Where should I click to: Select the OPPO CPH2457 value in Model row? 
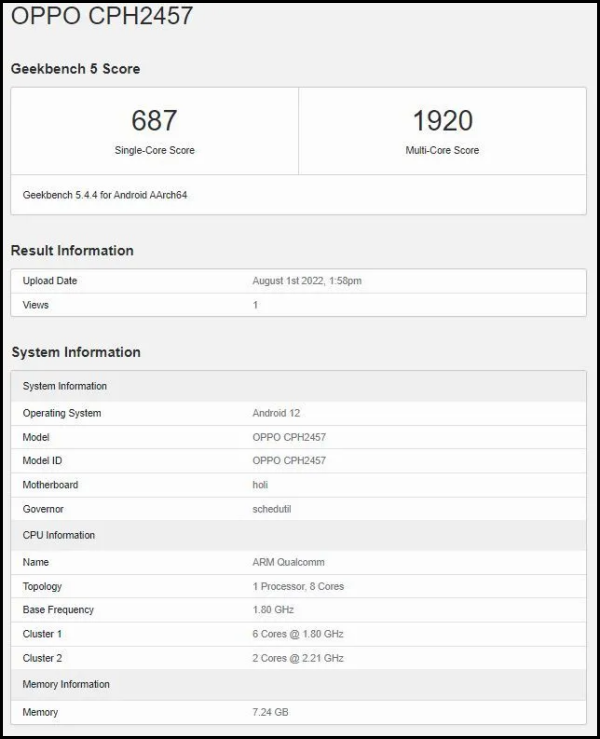pos(289,437)
